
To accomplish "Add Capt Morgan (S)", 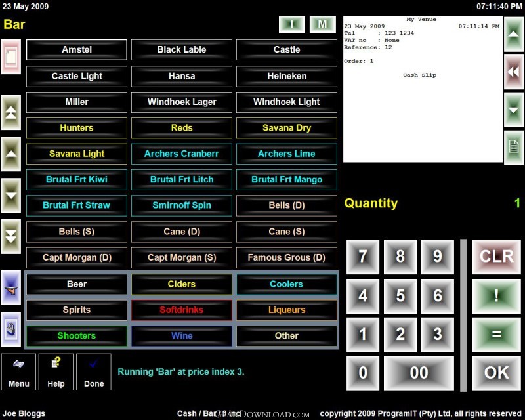I will click(x=182, y=257).
